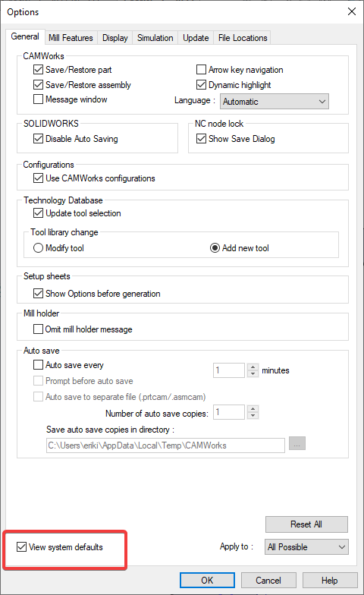Open the File Locations tab

tap(243, 38)
